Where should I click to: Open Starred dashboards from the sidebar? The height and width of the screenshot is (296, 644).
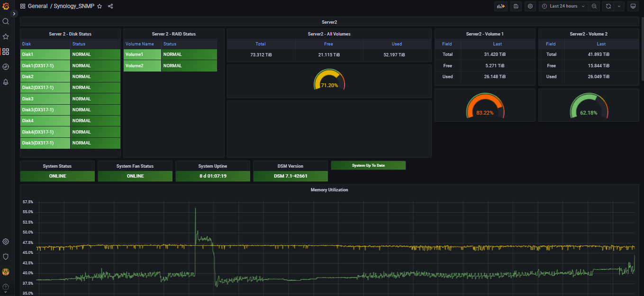click(6, 36)
